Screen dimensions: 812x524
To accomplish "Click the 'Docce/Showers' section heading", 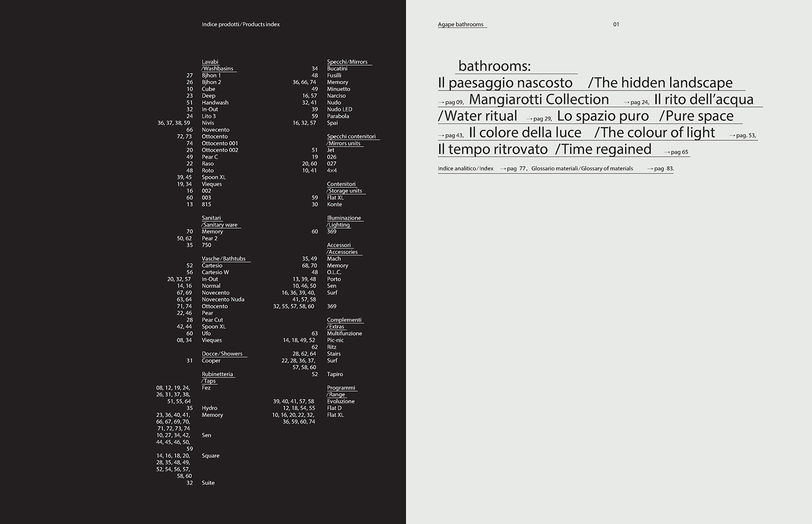I will pyautogui.click(x=222, y=354).
